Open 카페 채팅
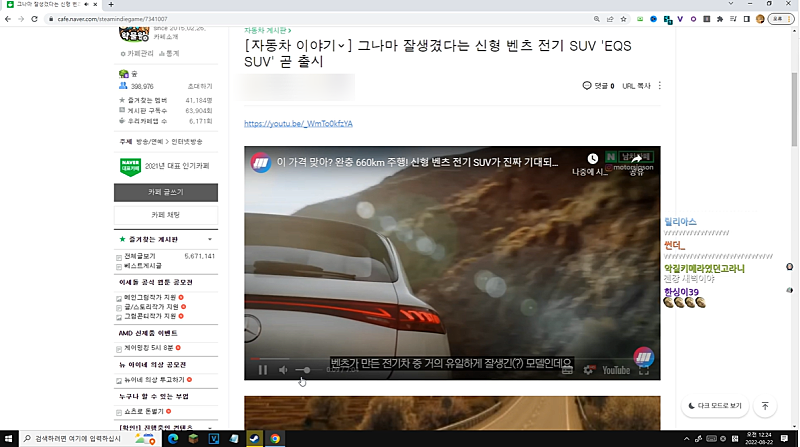Screen dimensions: 800x447 tap(166, 215)
